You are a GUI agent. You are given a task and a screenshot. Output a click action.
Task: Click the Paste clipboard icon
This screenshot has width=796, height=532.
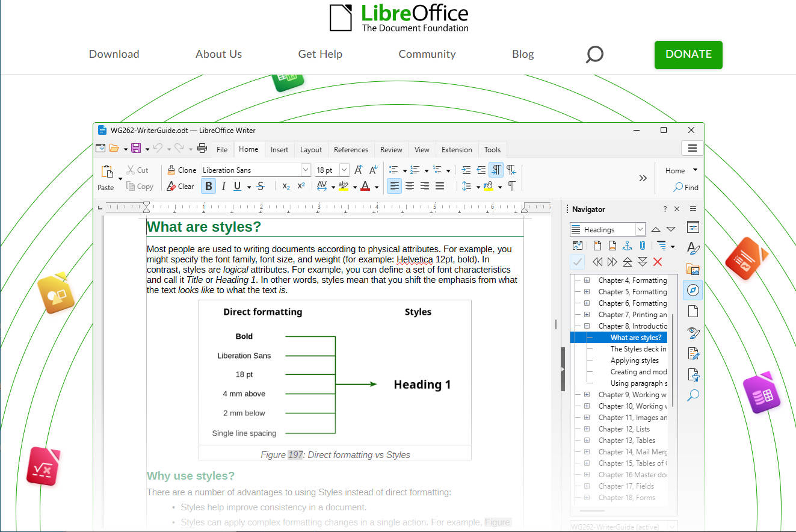pyautogui.click(x=108, y=172)
